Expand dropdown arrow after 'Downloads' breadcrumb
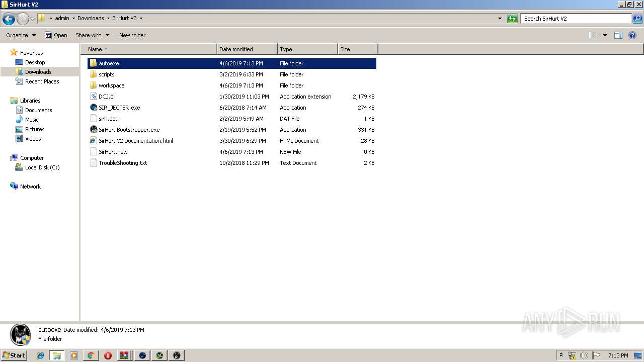 [108, 18]
